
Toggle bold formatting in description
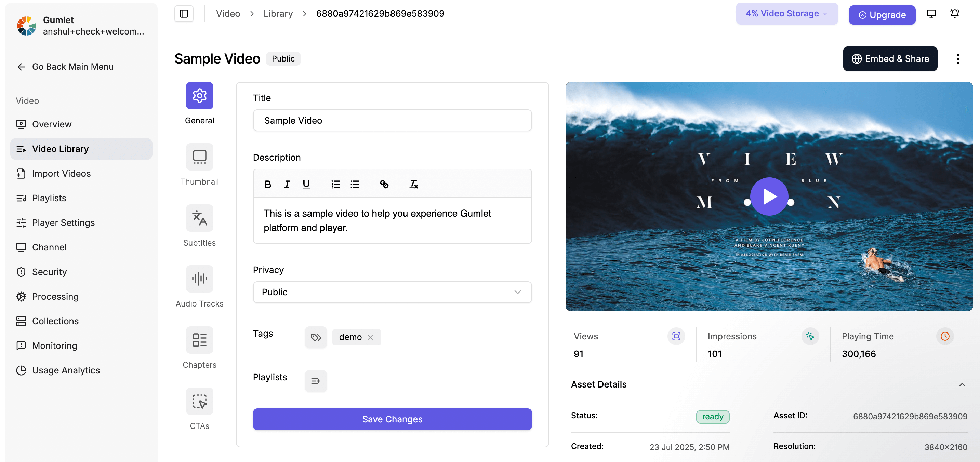[268, 185]
